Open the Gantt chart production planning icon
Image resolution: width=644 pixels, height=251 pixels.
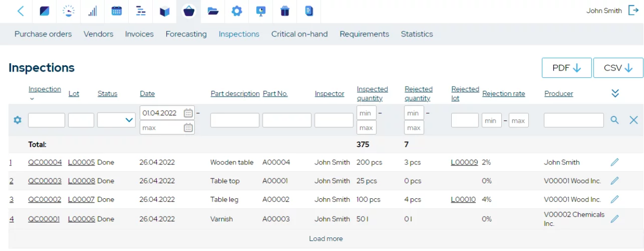[141, 11]
